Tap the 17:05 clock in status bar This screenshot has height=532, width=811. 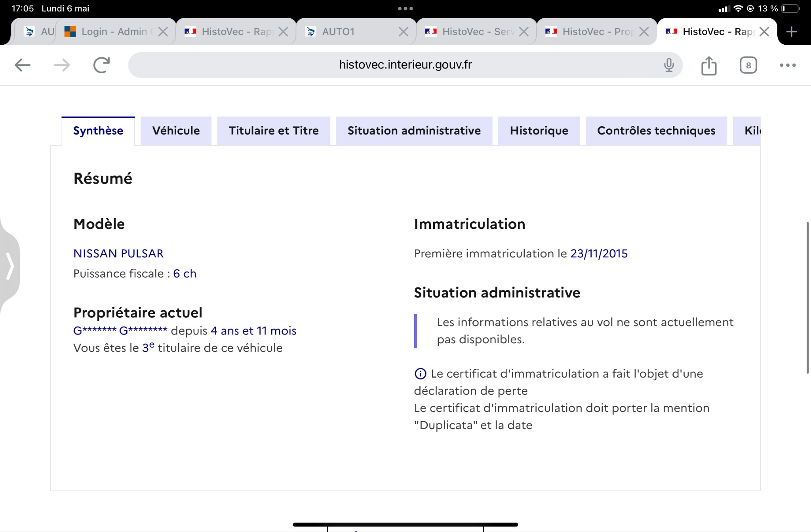point(23,8)
